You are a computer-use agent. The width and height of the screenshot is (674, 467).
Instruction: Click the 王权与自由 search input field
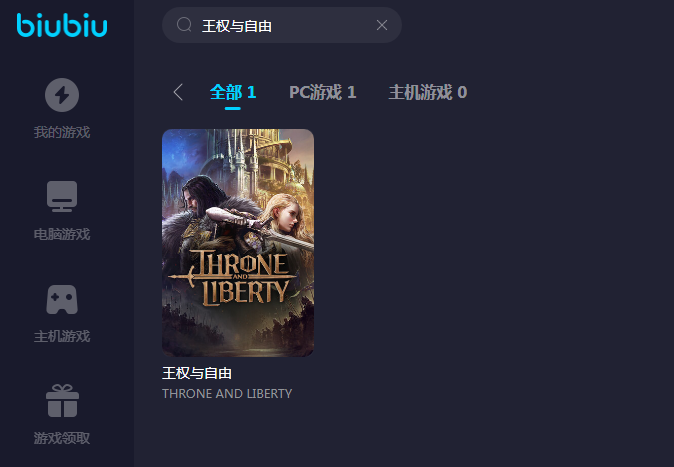pyautogui.click(x=282, y=25)
